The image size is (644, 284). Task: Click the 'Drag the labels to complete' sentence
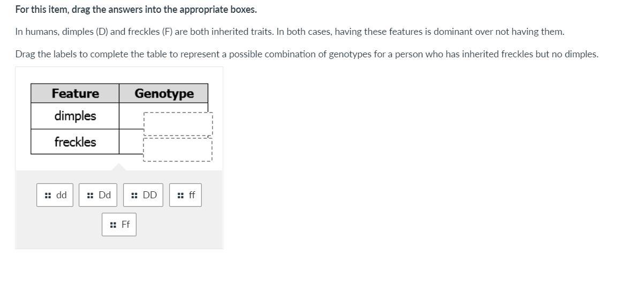pyautogui.click(x=306, y=54)
